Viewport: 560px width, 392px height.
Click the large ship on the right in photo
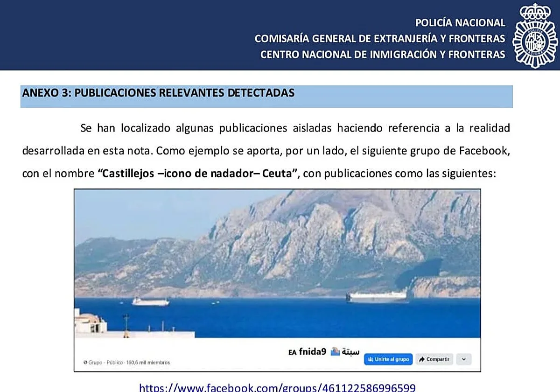coord(377,296)
